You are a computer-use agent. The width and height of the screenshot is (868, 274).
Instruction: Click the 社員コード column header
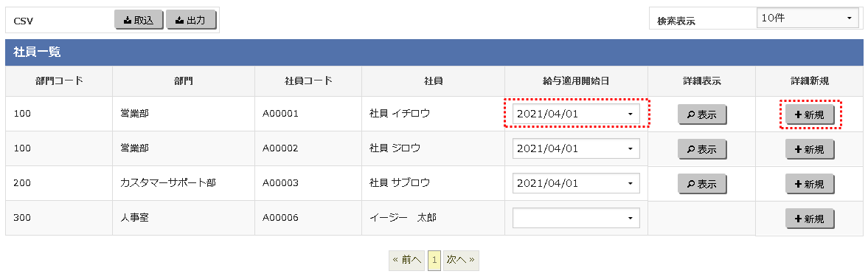(308, 81)
